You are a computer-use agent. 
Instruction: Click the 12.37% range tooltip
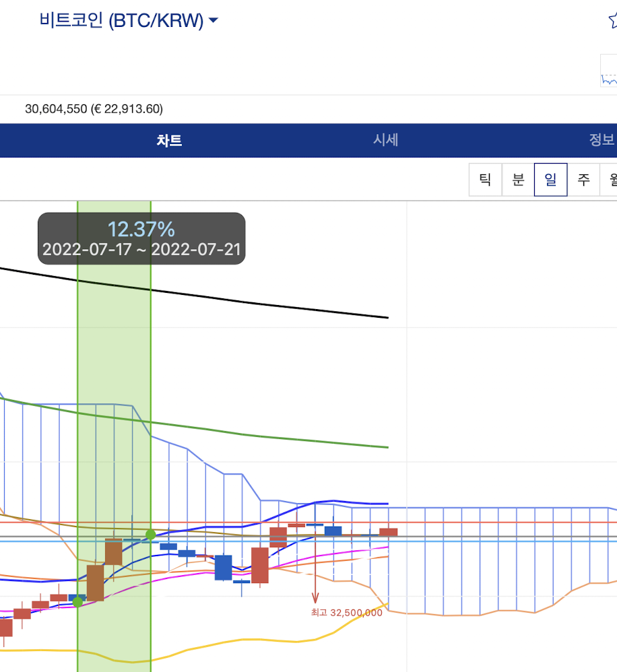coord(141,238)
